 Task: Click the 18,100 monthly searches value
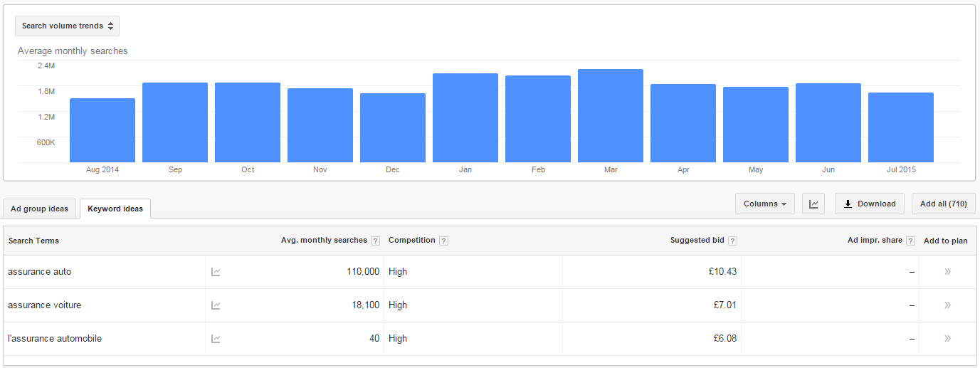click(366, 305)
